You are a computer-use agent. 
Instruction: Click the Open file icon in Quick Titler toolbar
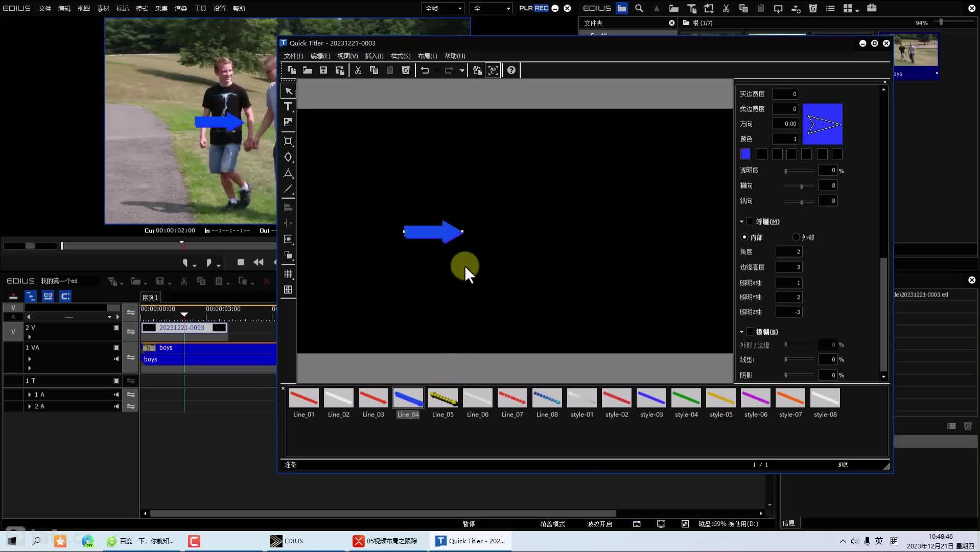click(x=307, y=70)
